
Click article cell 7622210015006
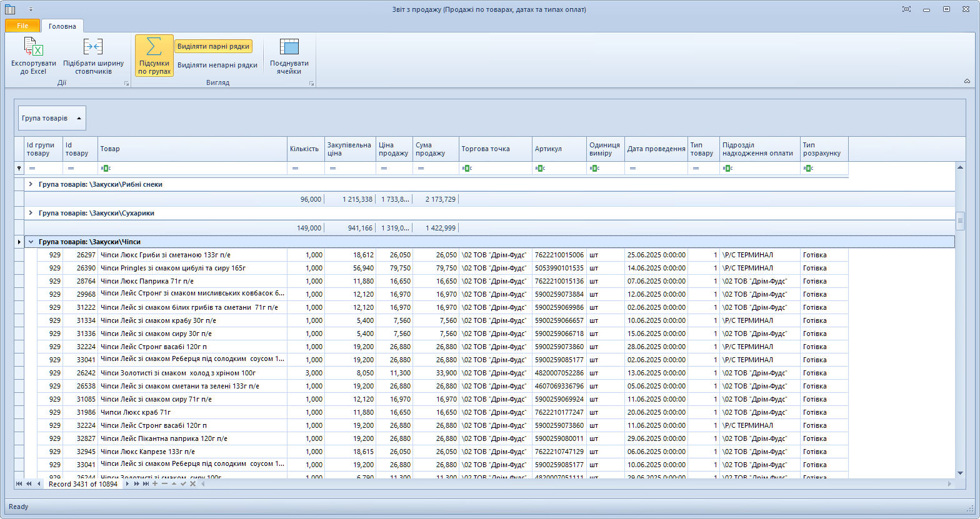[559, 255]
